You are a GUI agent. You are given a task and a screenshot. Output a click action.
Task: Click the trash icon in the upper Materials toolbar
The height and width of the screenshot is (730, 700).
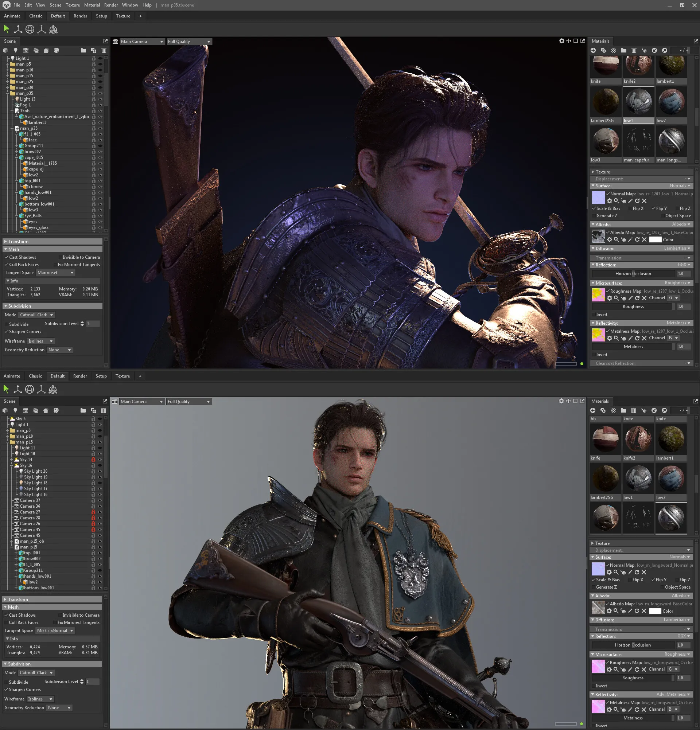[634, 50]
